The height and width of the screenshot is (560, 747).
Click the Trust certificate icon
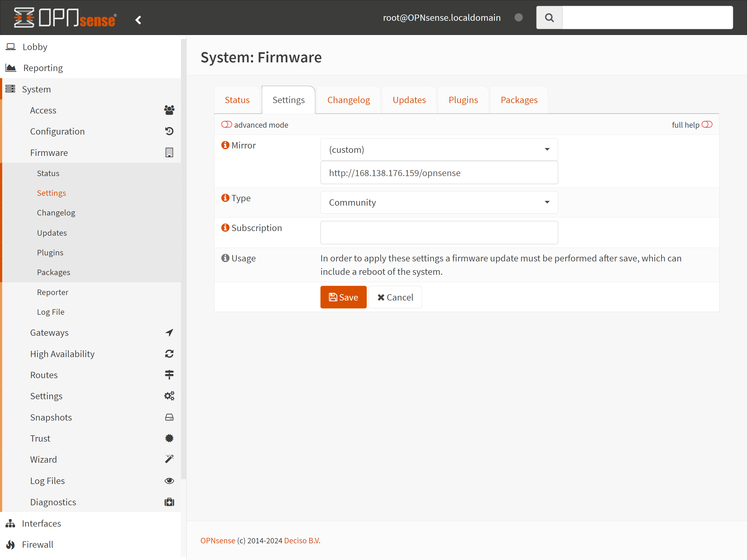pyautogui.click(x=169, y=438)
